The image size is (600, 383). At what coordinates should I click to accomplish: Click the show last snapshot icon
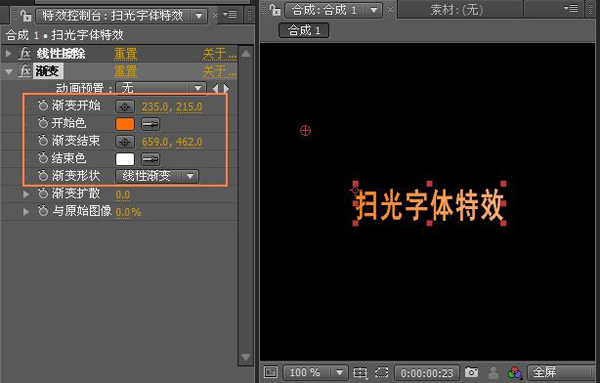point(494,372)
